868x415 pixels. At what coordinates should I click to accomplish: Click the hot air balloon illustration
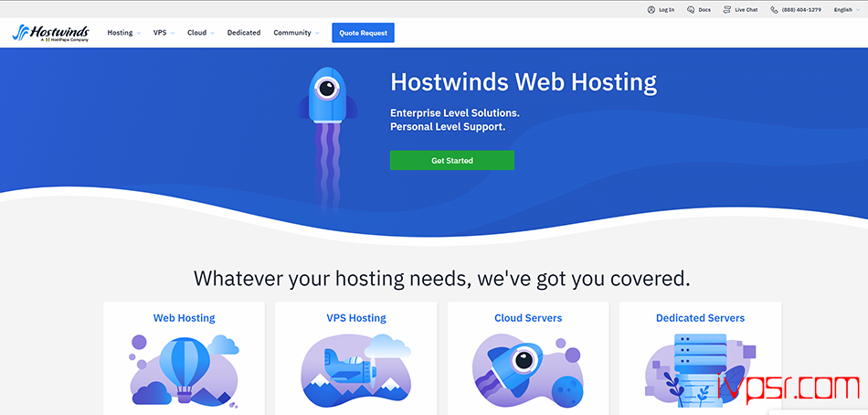point(185,370)
